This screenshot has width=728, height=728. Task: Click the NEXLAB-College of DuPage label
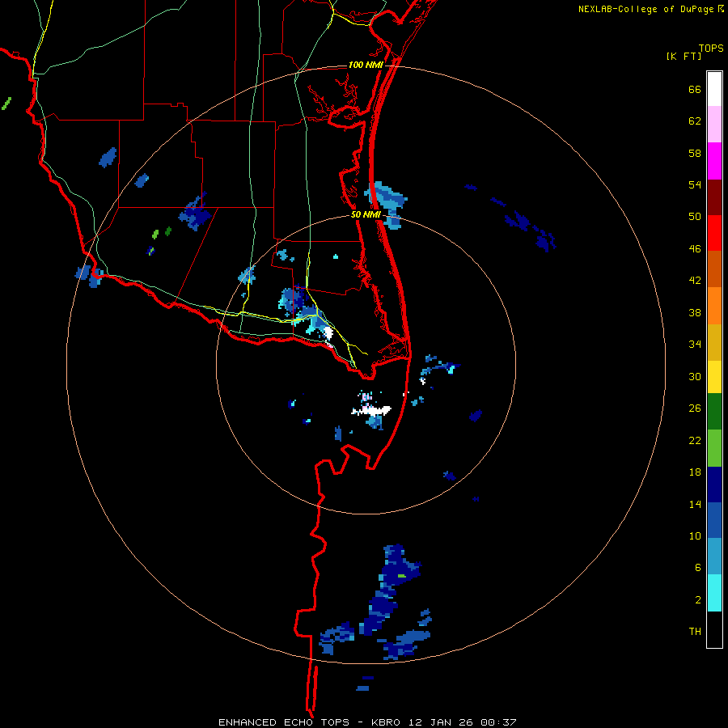point(645,9)
